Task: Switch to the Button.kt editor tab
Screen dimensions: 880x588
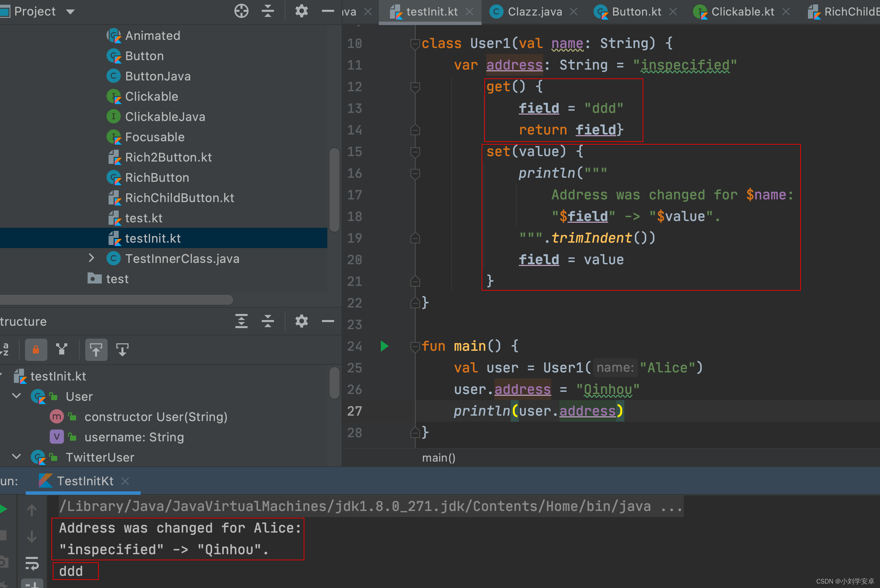Action: pyautogui.click(x=636, y=11)
